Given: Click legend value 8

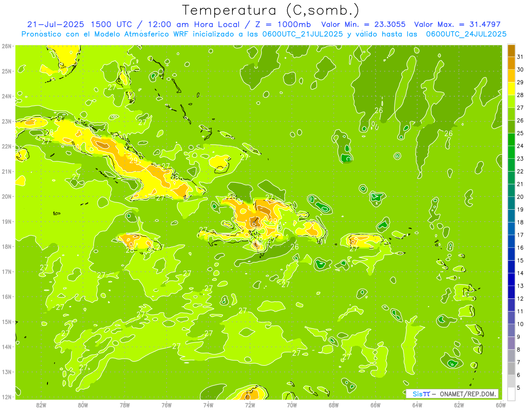Looking at the screenshot, I should click(x=519, y=349).
